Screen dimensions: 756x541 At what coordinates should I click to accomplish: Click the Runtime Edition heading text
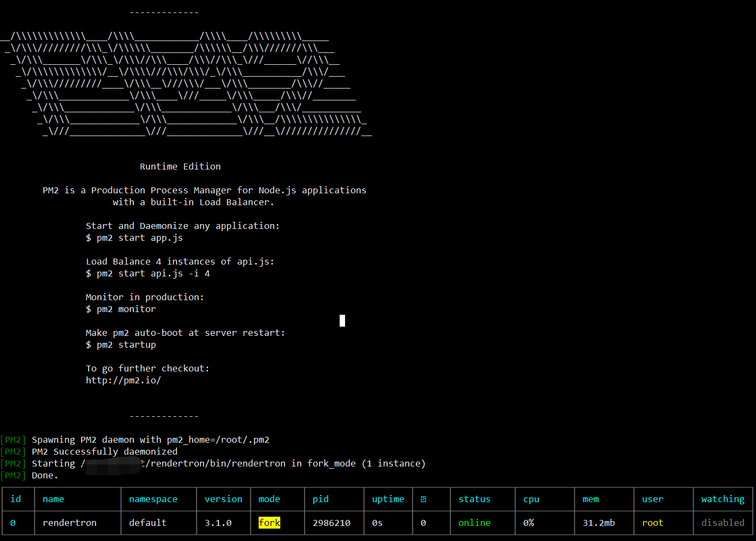(180, 166)
